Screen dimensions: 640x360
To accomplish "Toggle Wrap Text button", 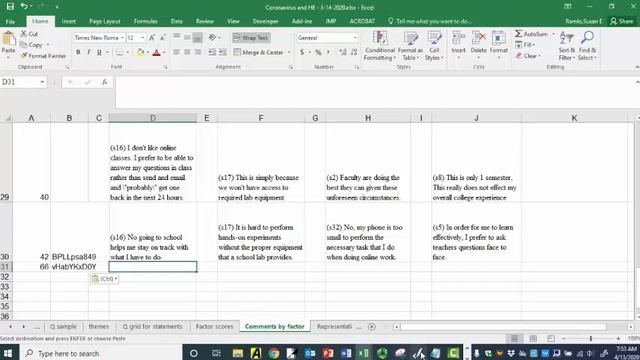I will pyautogui.click(x=251, y=38).
